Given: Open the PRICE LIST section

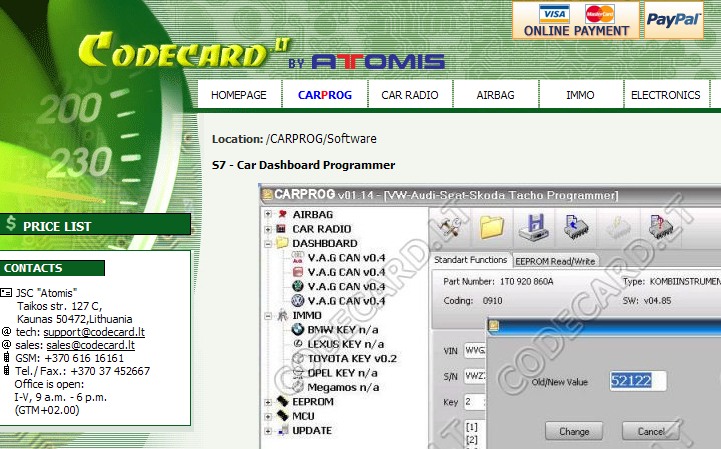Looking at the screenshot, I should coord(57,226).
